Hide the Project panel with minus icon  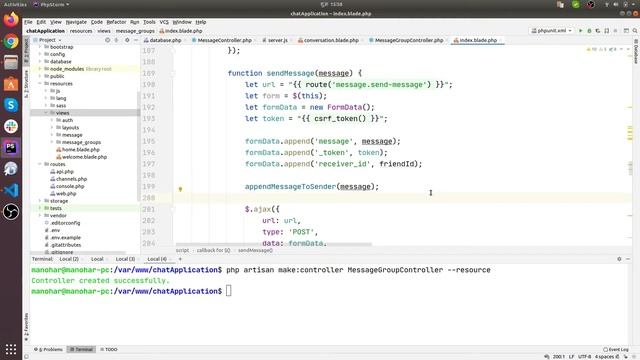click(x=136, y=40)
